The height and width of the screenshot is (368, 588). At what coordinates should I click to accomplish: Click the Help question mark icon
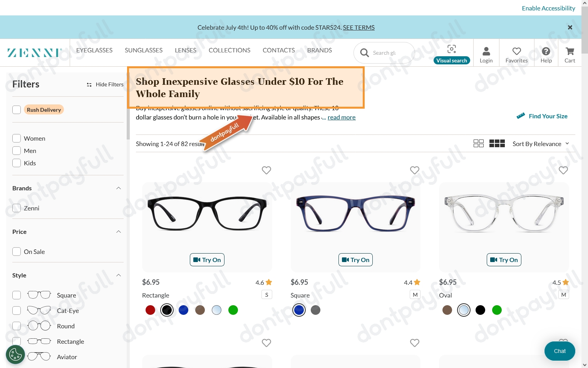pos(546,51)
